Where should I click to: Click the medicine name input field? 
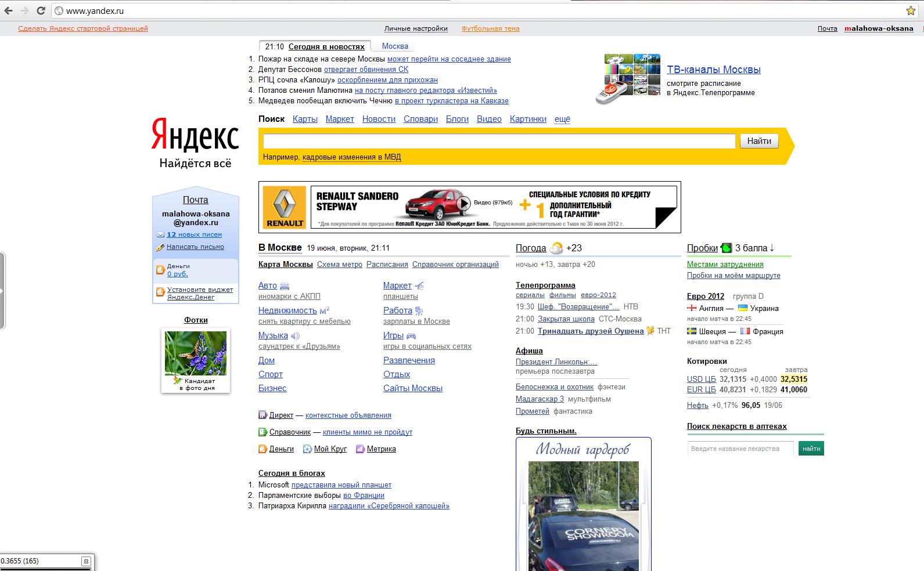(740, 449)
